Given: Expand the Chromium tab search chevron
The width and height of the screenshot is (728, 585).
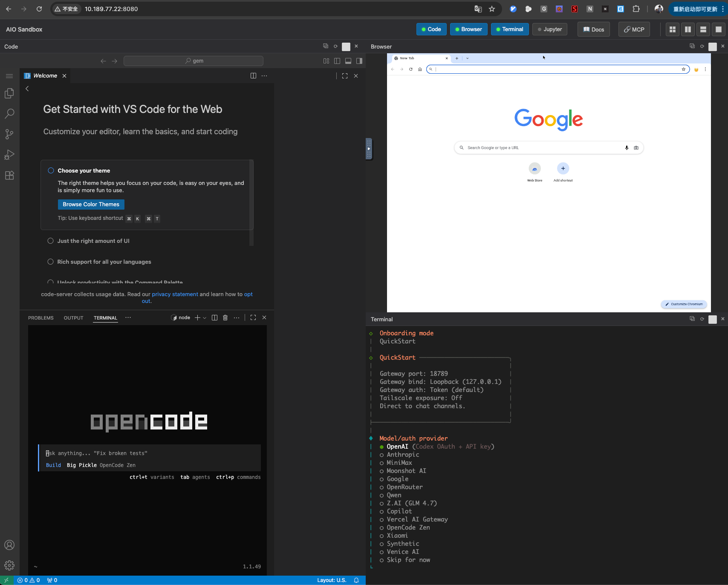Looking at the screenshot, I should [467, 58].
